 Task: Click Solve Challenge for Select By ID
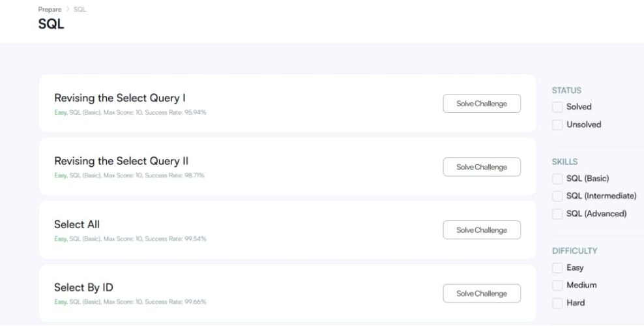(482, 293)
